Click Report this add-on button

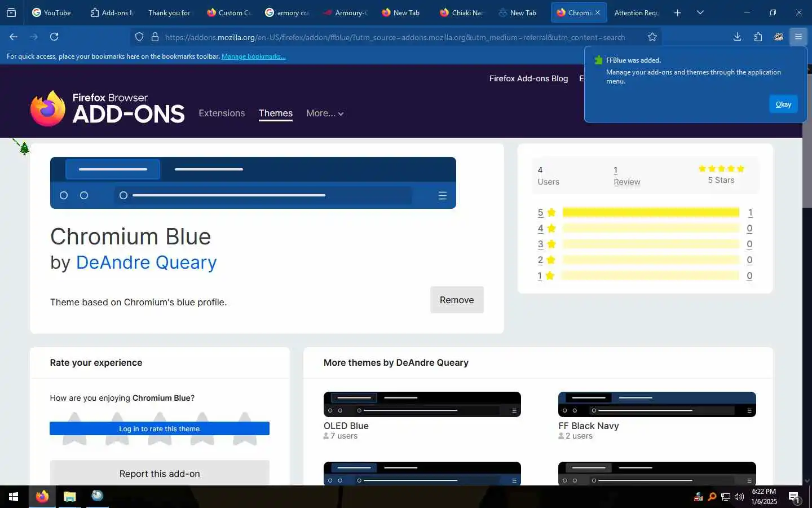point(160,473)
